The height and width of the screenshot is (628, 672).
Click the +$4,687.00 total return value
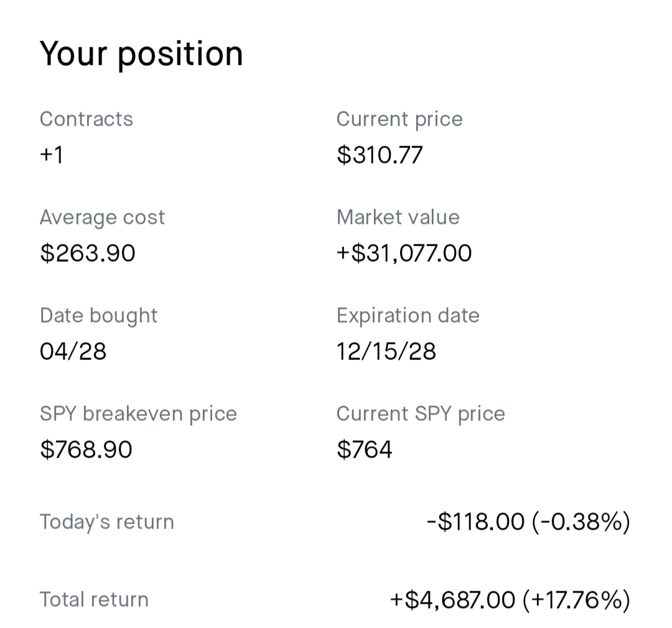452,599
